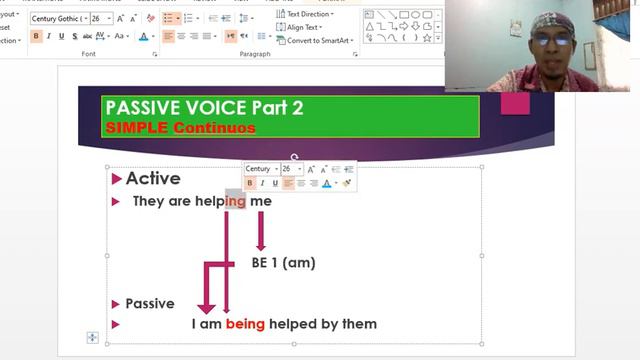Screen dimensions: 640x360
Task: Open the Font dialog box launcher
Action: pos(155,54)
